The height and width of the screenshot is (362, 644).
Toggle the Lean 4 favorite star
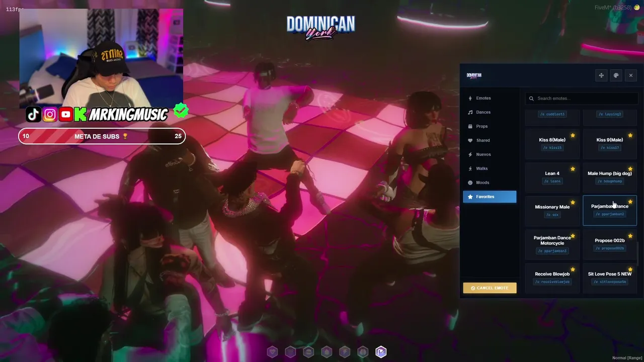pos(573,169)
